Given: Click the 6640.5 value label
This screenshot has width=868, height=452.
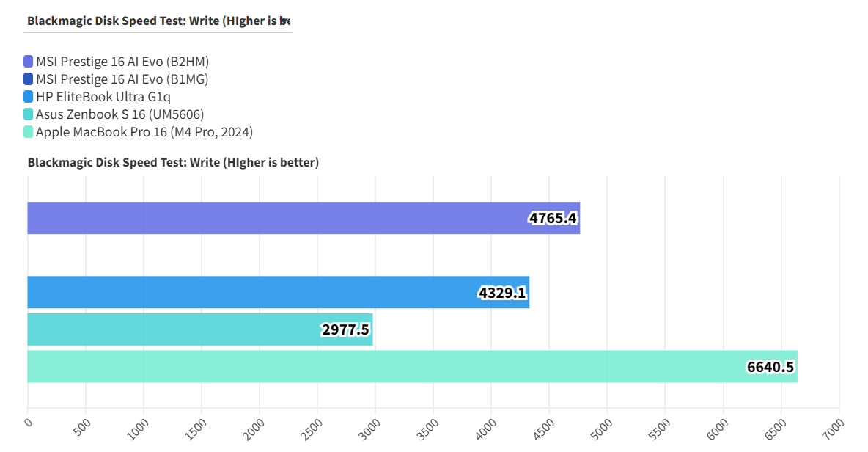Looking at the screenshot, I should (x=770, y=367).
